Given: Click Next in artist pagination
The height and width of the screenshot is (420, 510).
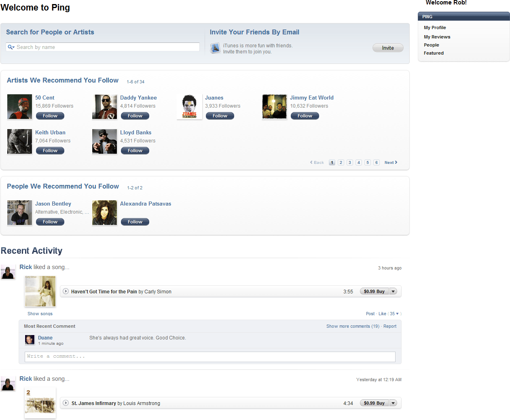Looking at the screenshot, I should click(x=391, y=163).
